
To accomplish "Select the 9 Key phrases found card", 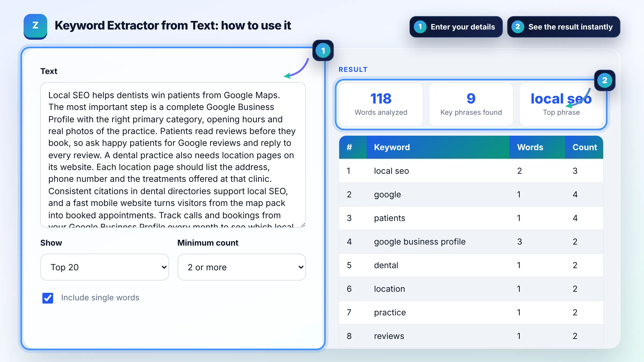I will [x=471, y=104].
